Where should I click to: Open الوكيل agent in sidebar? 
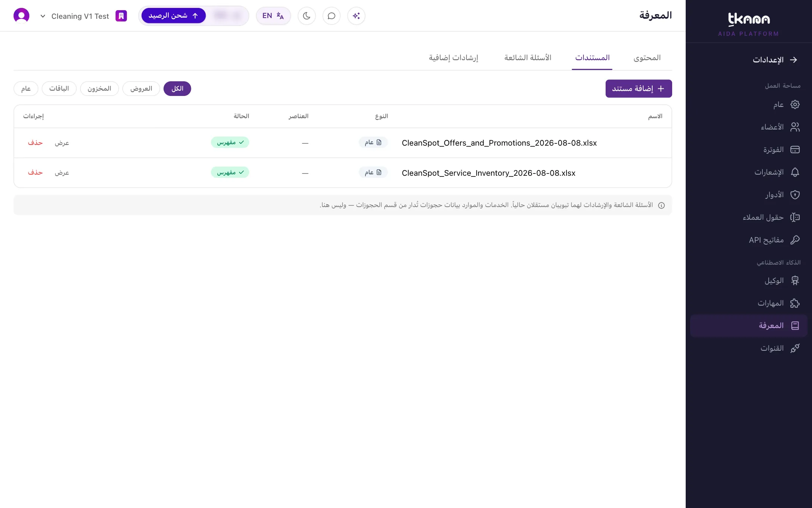tap(749, 281)
